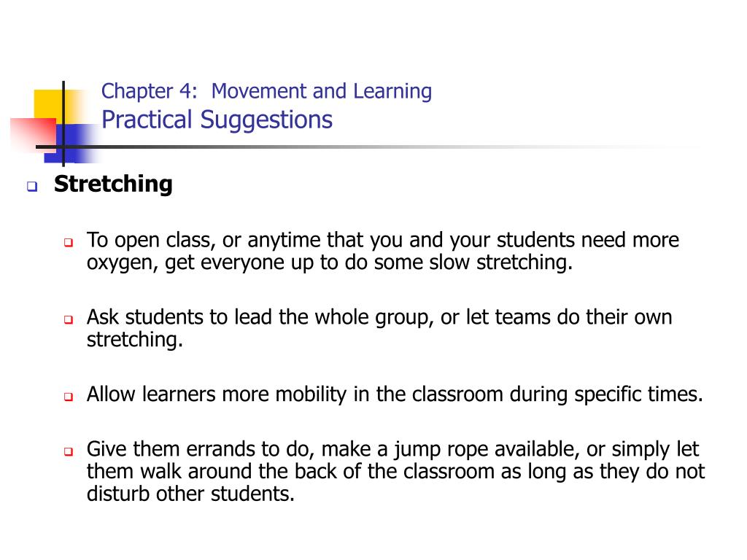
Task: Select the 'Practical Suggestions' subtitle text
Action: [217, 120]
